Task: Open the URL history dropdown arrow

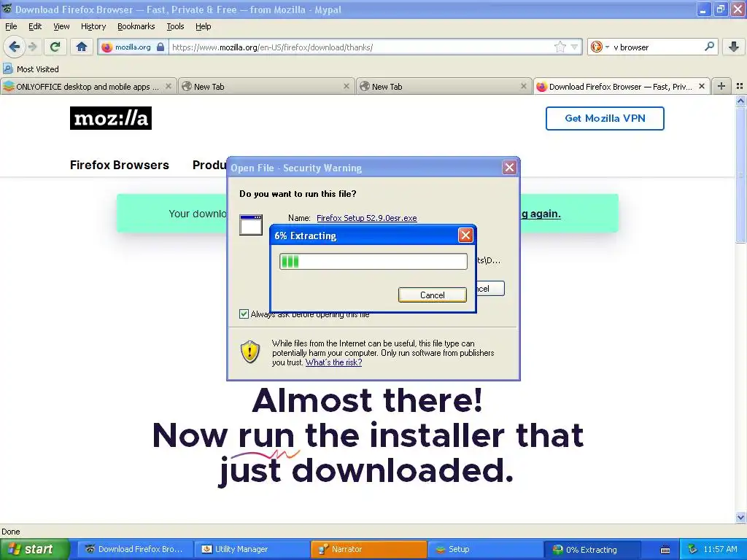Action: [574, 47]
